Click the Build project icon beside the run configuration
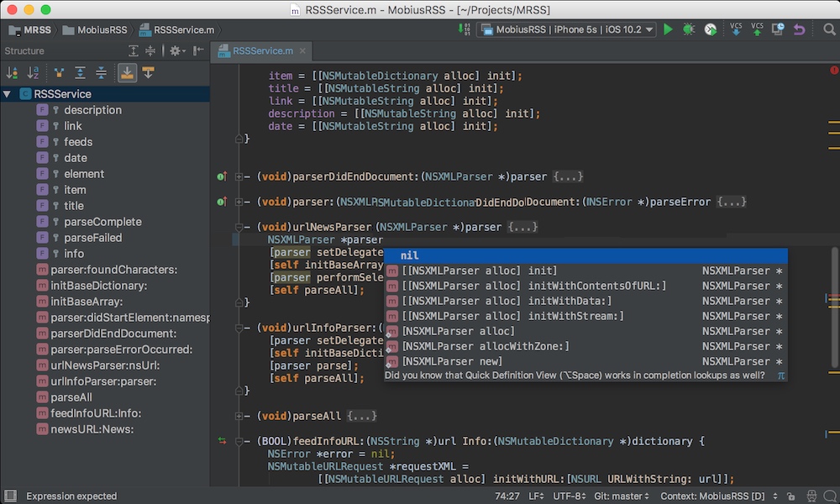This screenshot has width=840, height=504. click(x=464, y=29)
